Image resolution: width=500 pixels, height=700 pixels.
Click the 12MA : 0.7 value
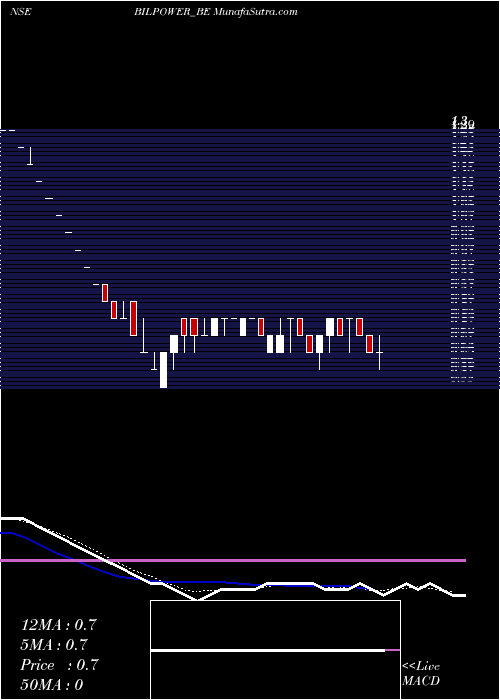(58, 625)
